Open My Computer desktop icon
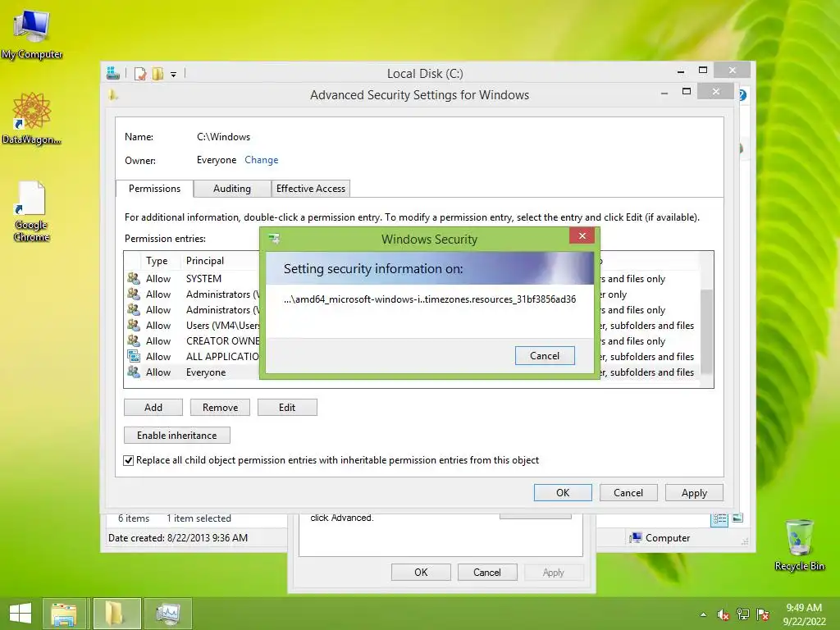 [32, 34]
